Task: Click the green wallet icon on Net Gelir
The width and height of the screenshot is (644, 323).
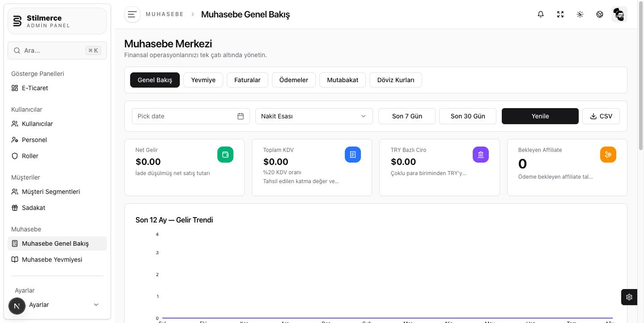Action: coord(225,155)
